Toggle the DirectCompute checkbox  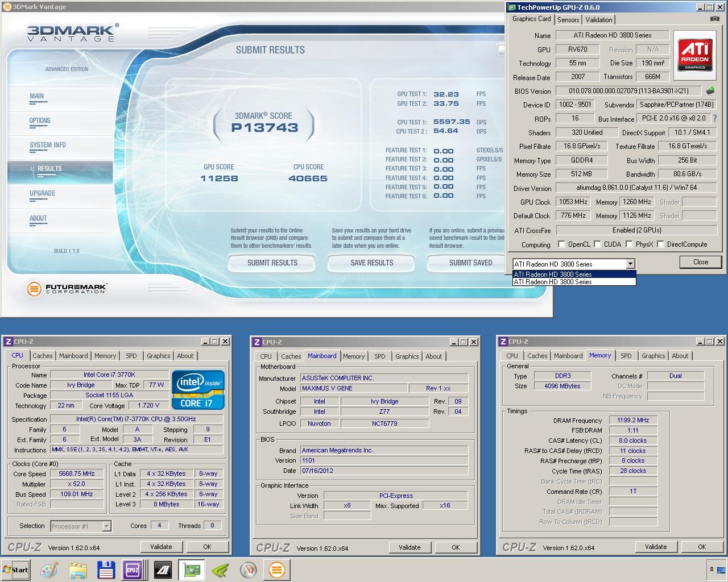(660, 244)
